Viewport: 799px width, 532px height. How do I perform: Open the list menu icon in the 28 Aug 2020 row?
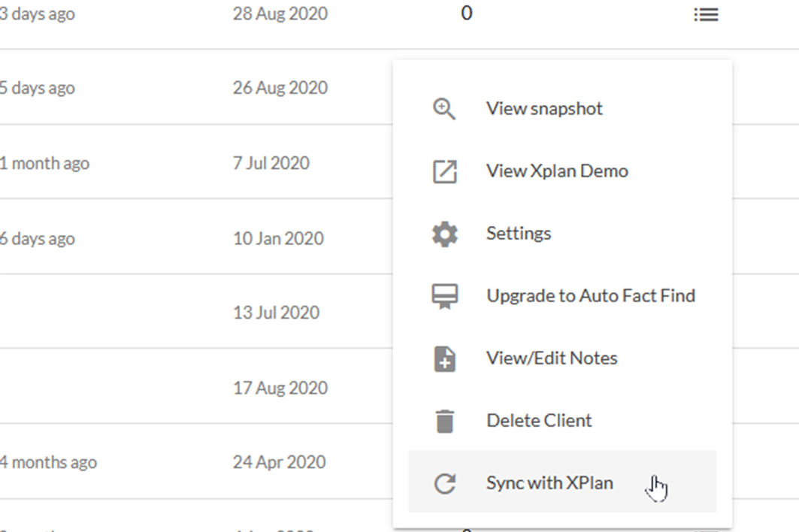pos(707,14)
